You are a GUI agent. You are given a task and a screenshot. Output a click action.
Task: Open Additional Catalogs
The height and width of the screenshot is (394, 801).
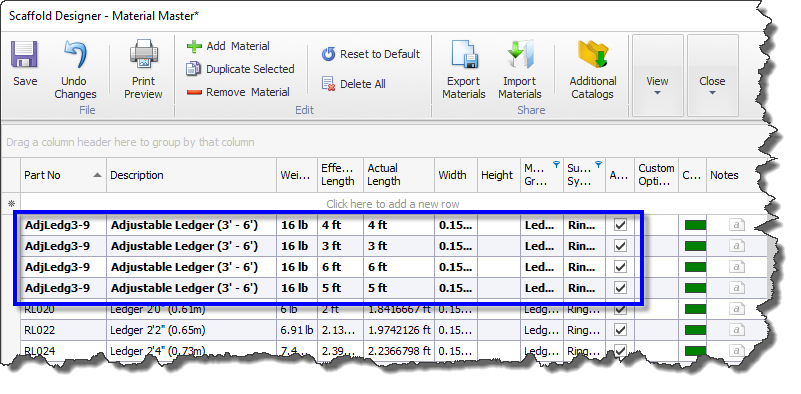tap(593, 70)
